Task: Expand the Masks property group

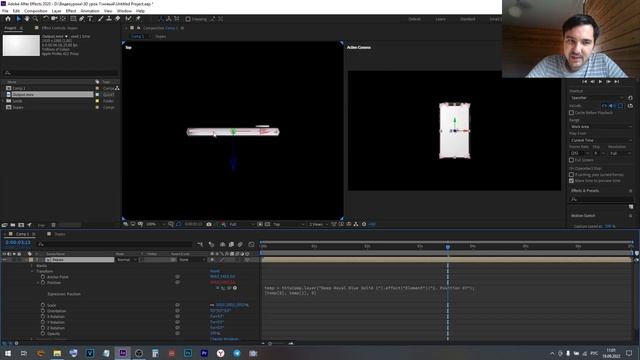Action: point(32,266)
